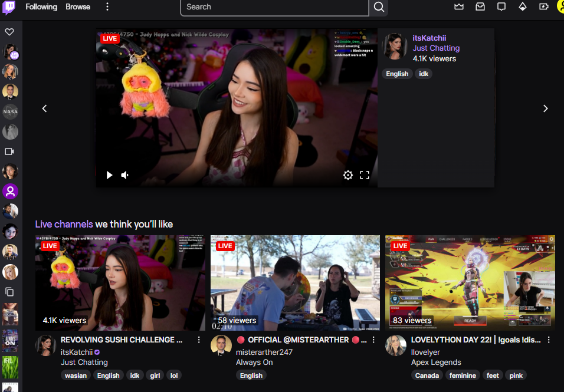Screen dimensions: 564x392
Task: Open REVOLVING SUSHI CHALLENGE stream title
Action: (x=122, y=340)
